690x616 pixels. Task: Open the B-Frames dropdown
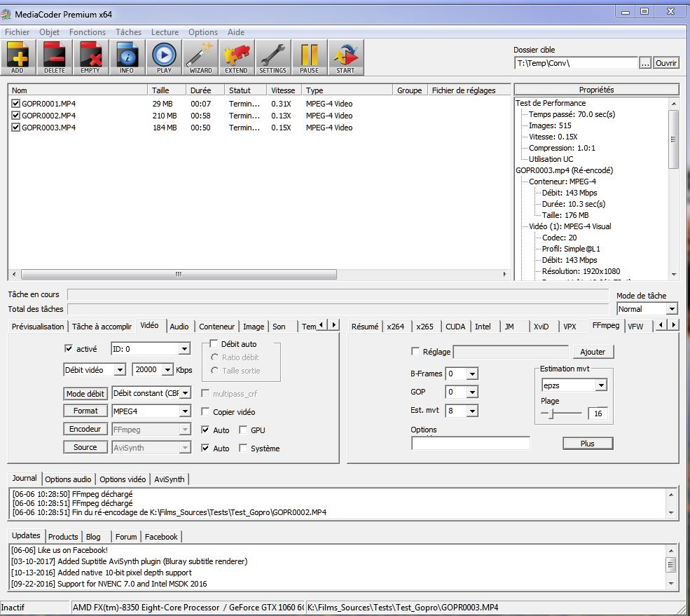point(473,374)
